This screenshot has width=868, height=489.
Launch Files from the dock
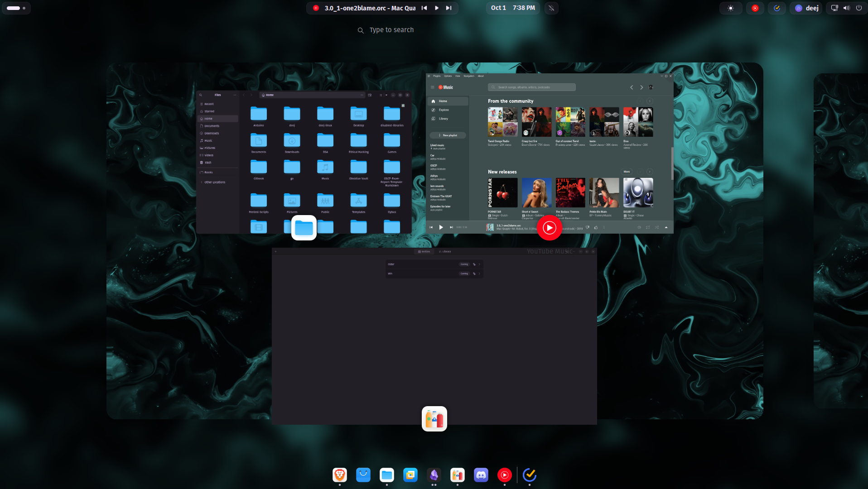387,475
